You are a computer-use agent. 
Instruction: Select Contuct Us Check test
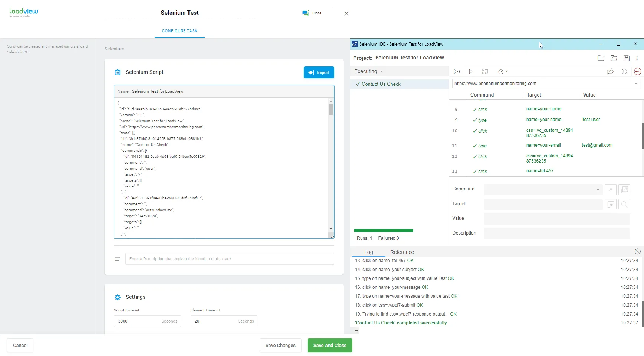coord(399,84)
